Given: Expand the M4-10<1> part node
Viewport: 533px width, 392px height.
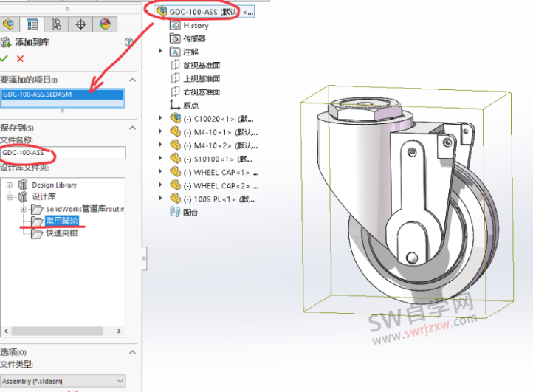Looking at the screenshot, I should pos(160,131).
